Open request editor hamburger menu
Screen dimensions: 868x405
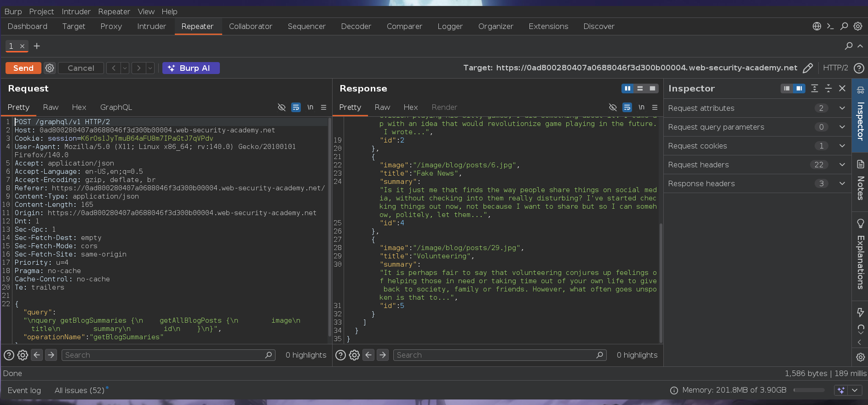pyautogui.click(x=324, y=107)
